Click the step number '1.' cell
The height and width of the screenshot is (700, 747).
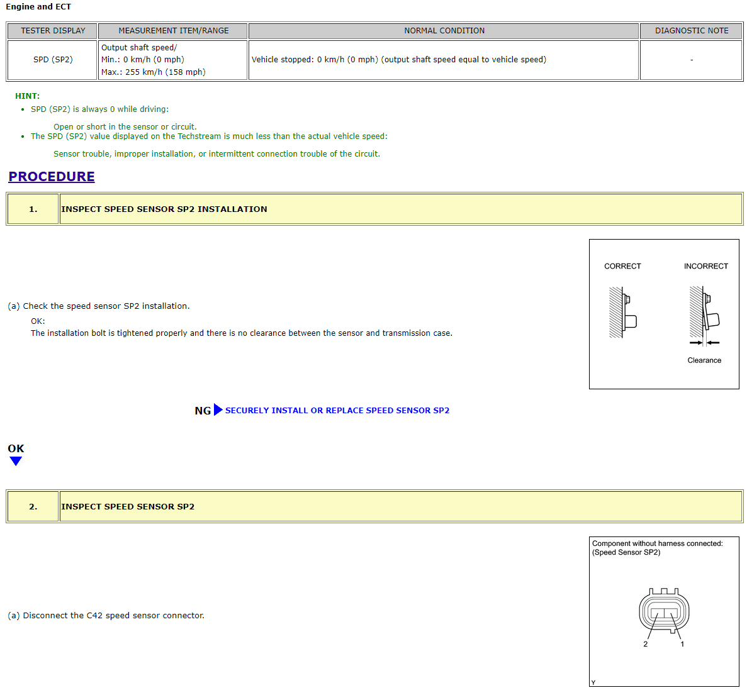click(33, 209)
